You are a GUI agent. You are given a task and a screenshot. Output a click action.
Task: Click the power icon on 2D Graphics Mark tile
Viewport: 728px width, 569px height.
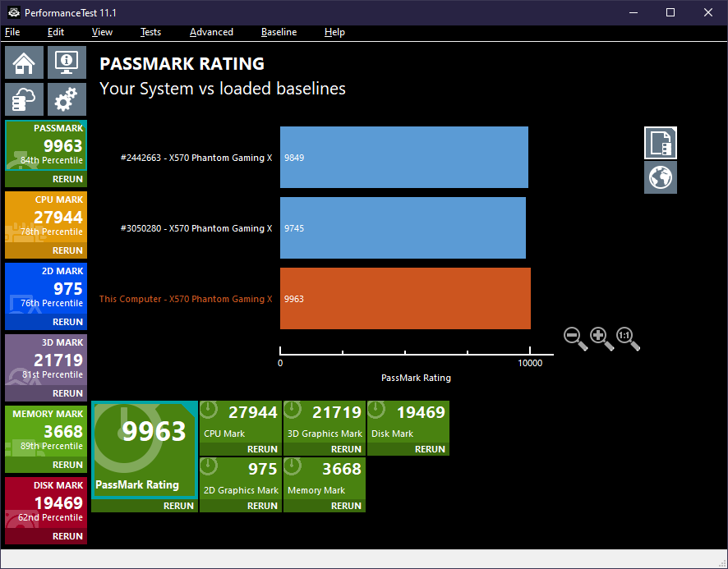click(209, 466)
